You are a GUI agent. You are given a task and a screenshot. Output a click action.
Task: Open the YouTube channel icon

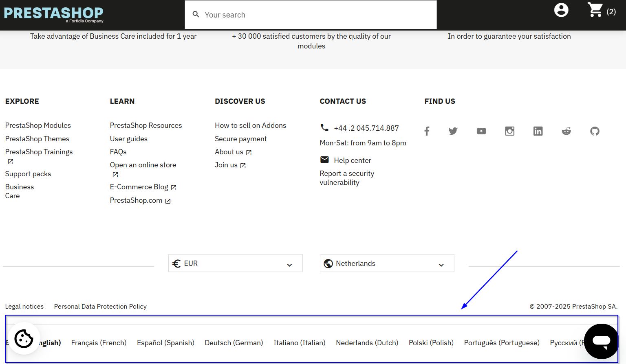coord(481,131)
